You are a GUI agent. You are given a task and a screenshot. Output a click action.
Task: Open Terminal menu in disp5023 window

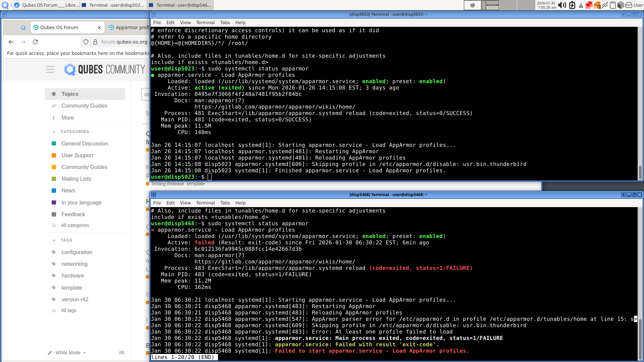205,22
